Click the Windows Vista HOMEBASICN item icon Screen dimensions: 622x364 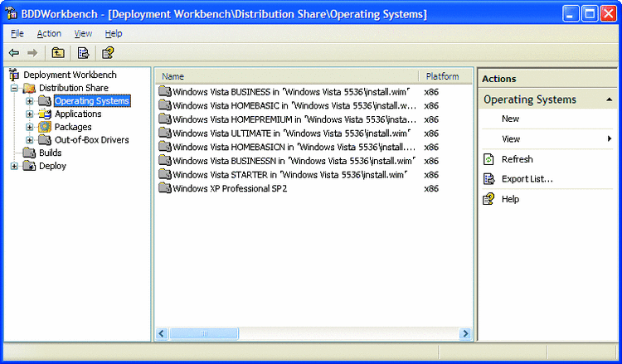(x=165, y=147)
